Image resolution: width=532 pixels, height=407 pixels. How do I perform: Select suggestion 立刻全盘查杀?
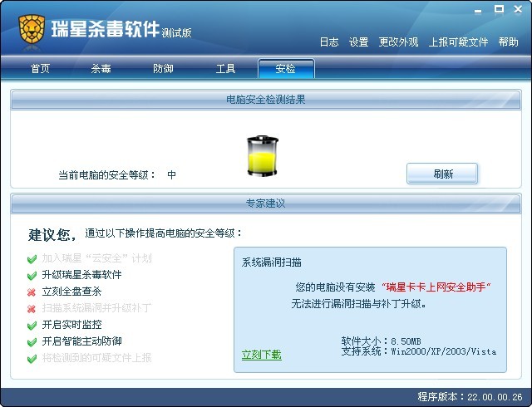pos(71,292)
